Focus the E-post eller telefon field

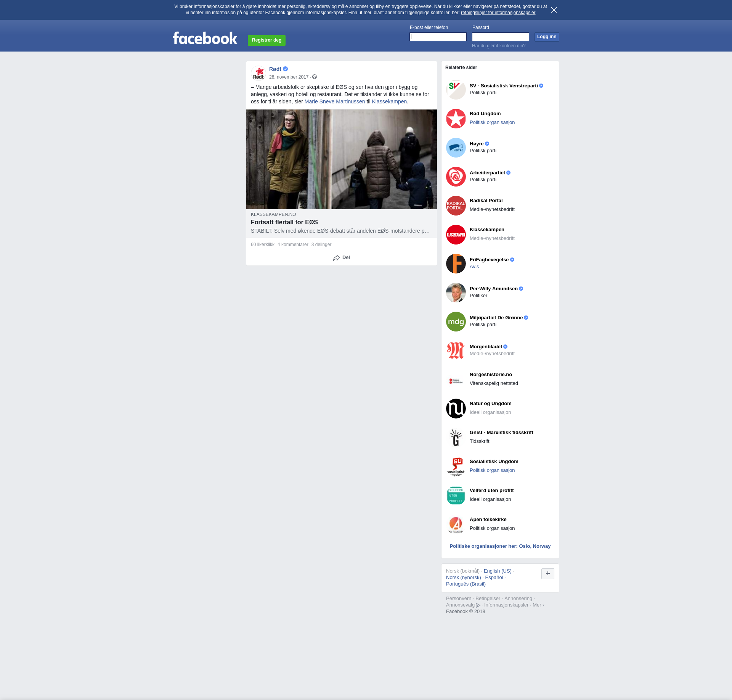coord(438,37)
